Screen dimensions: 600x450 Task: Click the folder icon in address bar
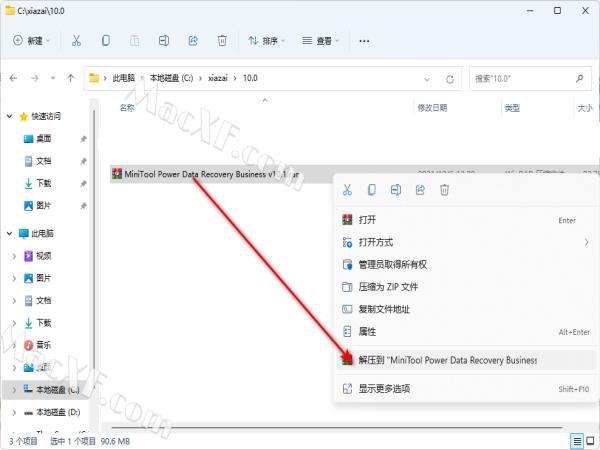(94, 78)
